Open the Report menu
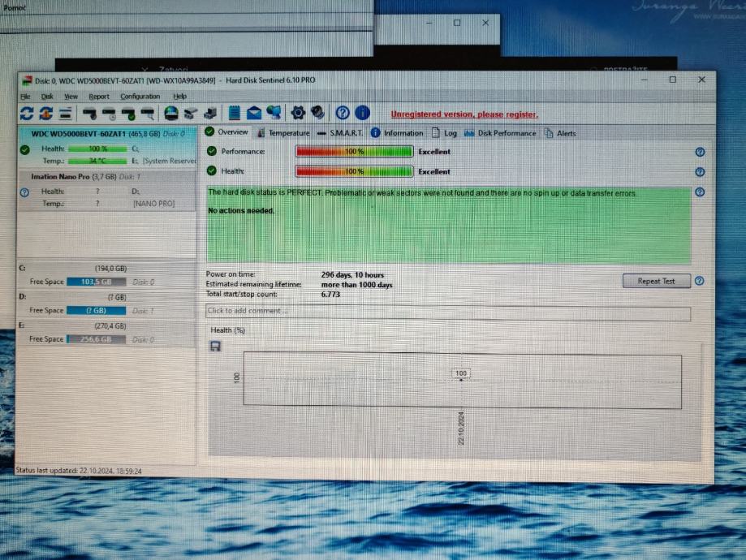The height and width of the screenshot is (560, 746). tap(99, 97)
